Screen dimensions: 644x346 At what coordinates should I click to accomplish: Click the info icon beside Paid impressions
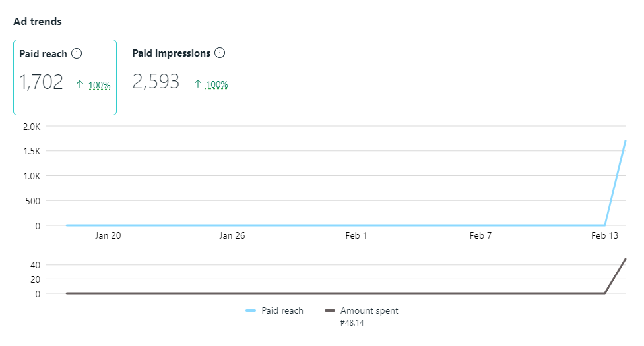click(220, 53)
